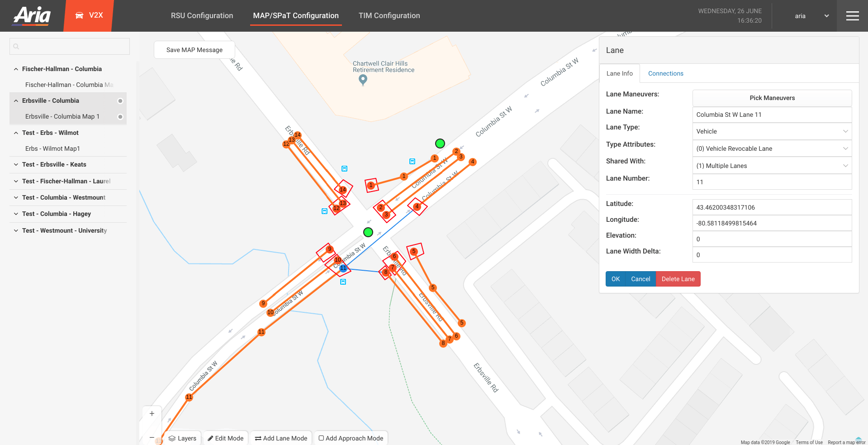
Task: Open Erbs - Wilmot Map1 item
Action: [52, 148]
